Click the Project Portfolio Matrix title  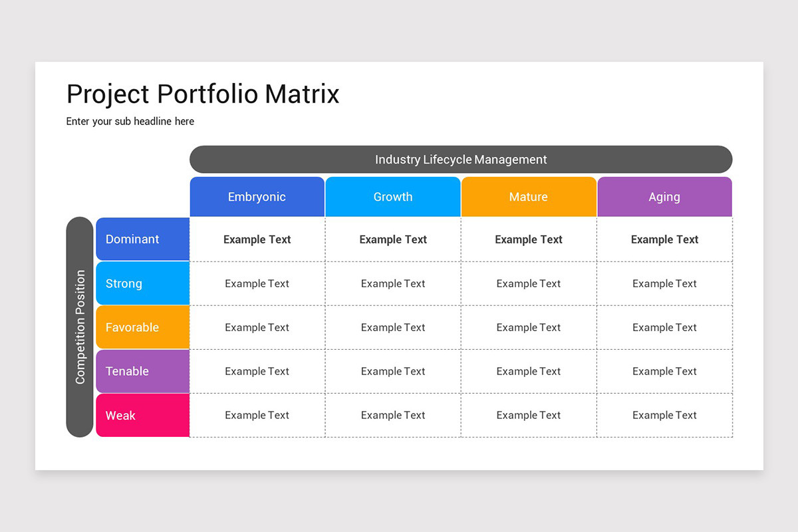point(203,94)
